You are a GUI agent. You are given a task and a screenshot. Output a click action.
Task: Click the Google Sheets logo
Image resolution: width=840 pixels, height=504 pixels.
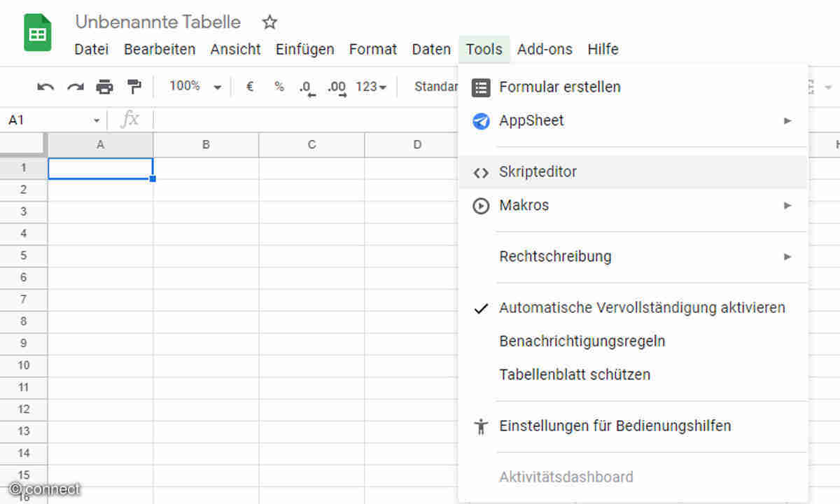(x=37, y=32)
